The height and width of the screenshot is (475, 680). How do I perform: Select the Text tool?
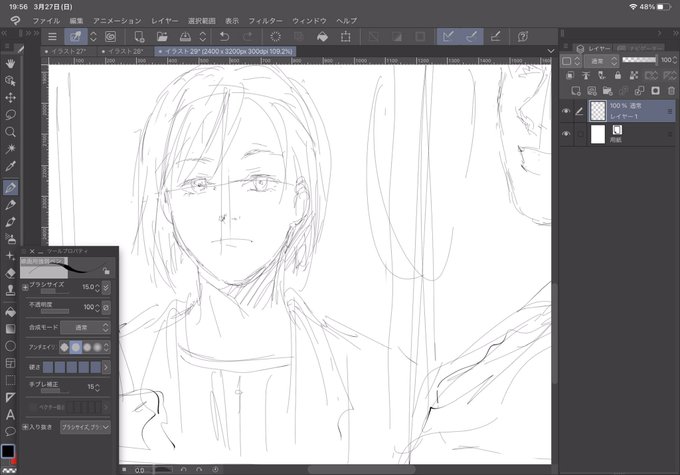point(10,415)
